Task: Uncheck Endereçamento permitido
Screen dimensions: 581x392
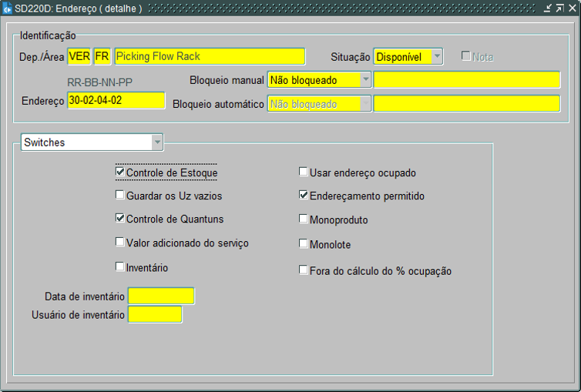Action: tap(303, 195)
